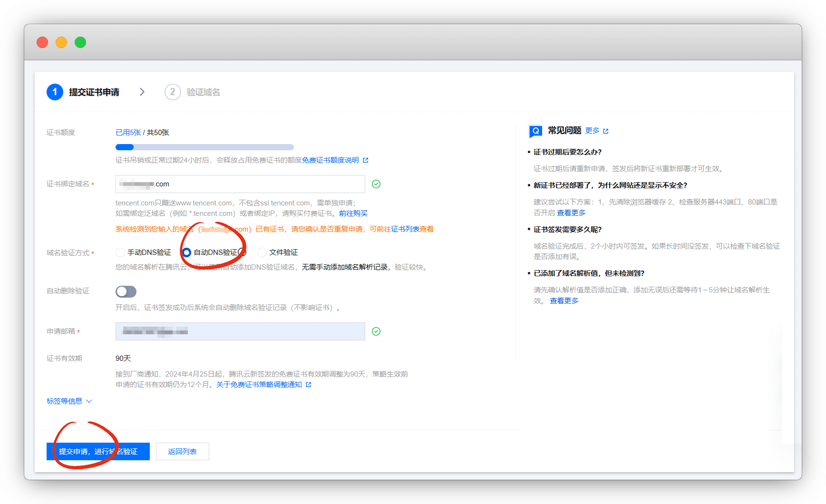Image resolution: width=826 pixels, height=504 pixels.
Task: Go to 提交证书申请 step tab
Action: click(x=94, y=92)
